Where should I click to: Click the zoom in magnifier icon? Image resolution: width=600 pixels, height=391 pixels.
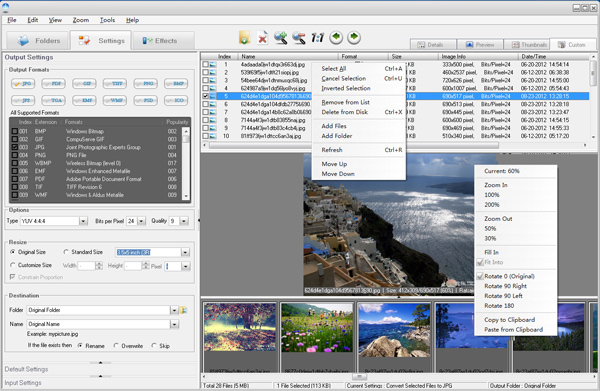pyautogui.click(x=280, y=37)
